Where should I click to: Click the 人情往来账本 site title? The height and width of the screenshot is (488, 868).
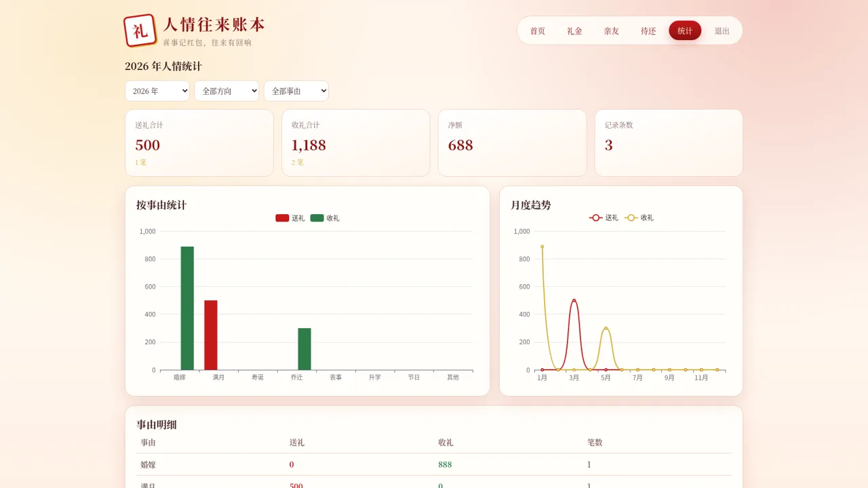[x=214, y=25]
